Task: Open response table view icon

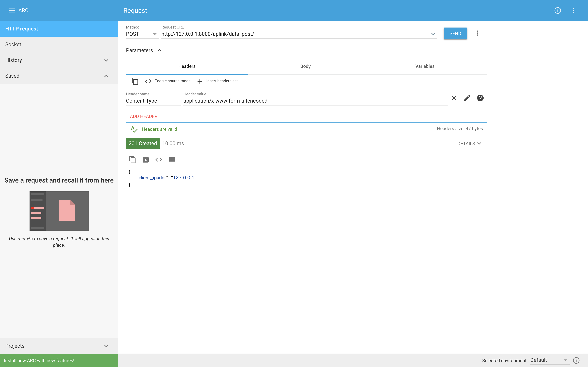Action: pos(172,159)
